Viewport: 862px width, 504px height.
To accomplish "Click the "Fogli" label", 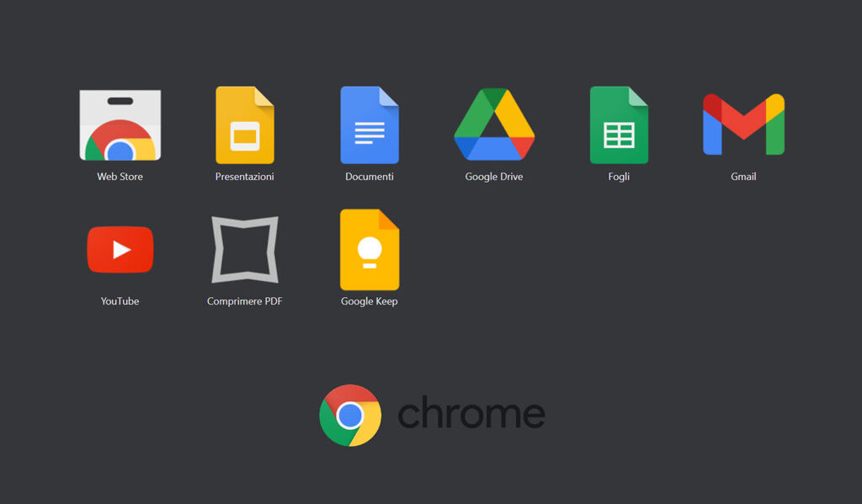I will [x=619, y=177].
